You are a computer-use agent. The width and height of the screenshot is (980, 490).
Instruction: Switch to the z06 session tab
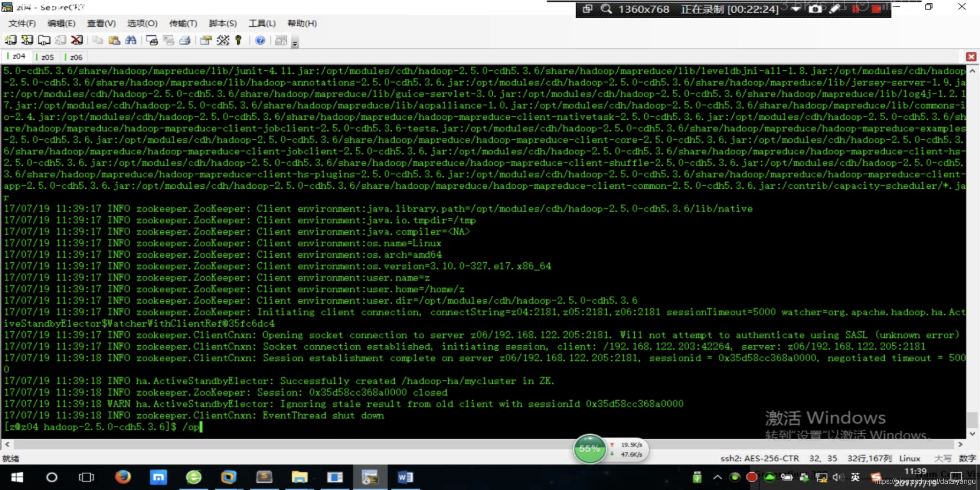point(74,57)
